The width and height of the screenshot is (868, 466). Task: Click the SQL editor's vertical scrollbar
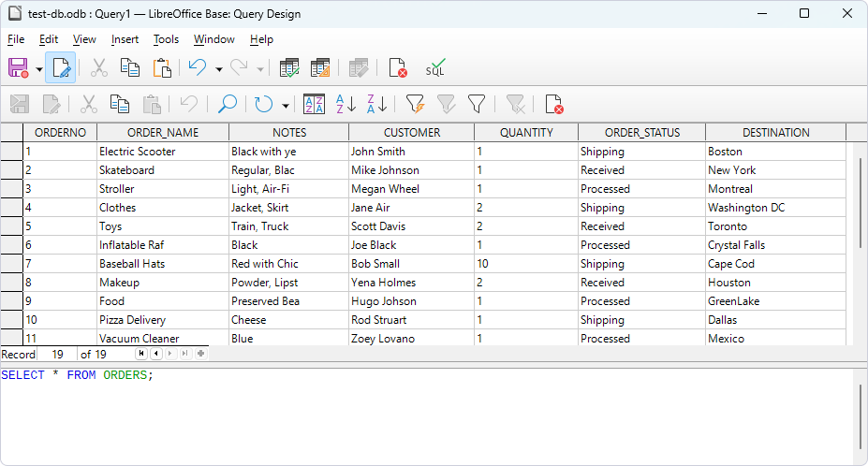861,416
